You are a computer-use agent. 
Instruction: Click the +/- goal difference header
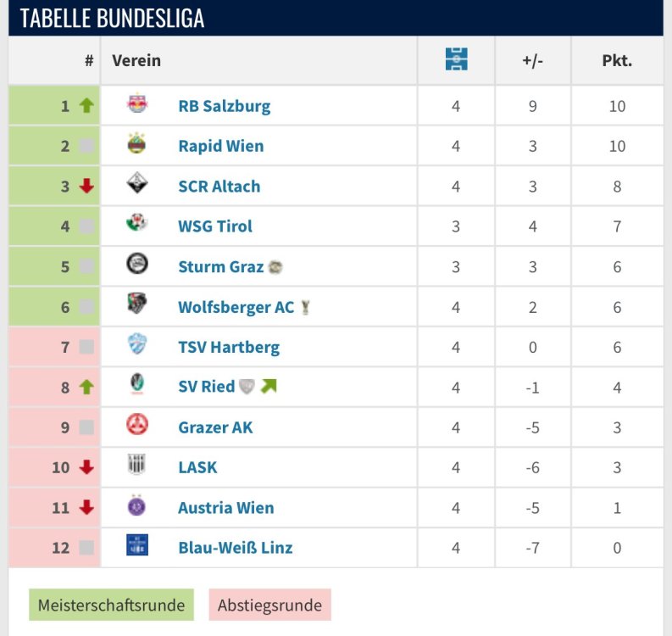click(x=532, y=61)
